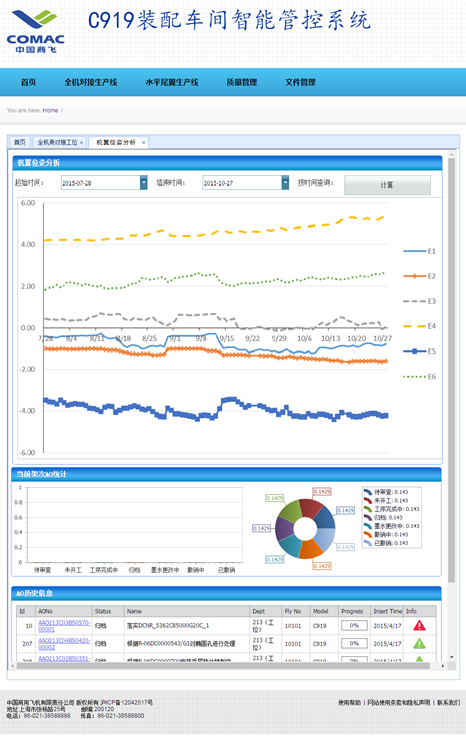The height and width of the screenshot is (738, 466).
Task: Open AO link AAO213C04BS0420-00002
Action: [64, 644]
